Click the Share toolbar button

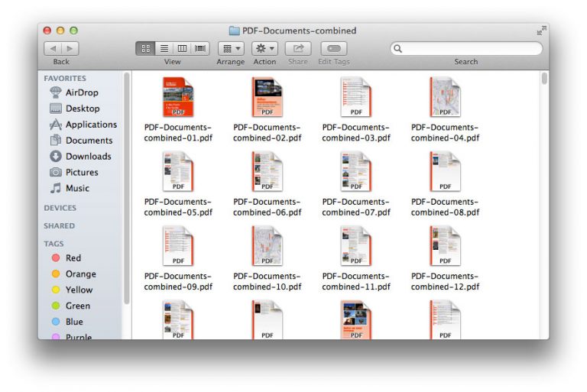[298, 48]
